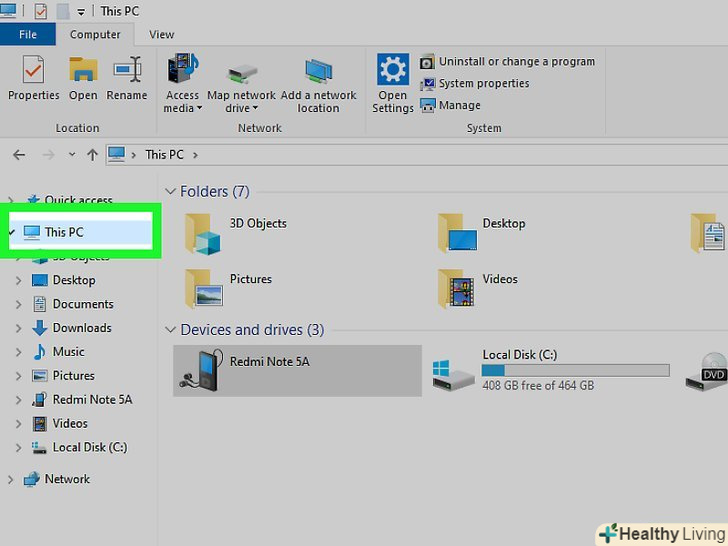Select This PC in the navigation pane
This screenshot has width=728, height=546.
point(81,232)
